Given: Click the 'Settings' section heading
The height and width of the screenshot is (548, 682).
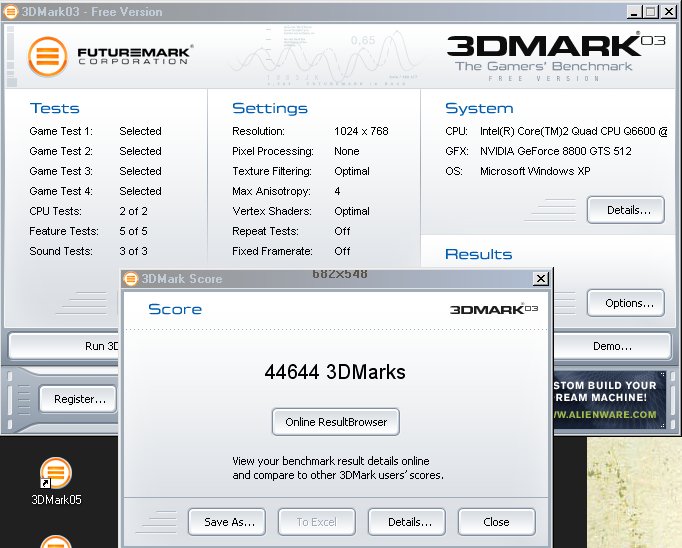Looking at the screenshot, I should (x=270, y=108).
